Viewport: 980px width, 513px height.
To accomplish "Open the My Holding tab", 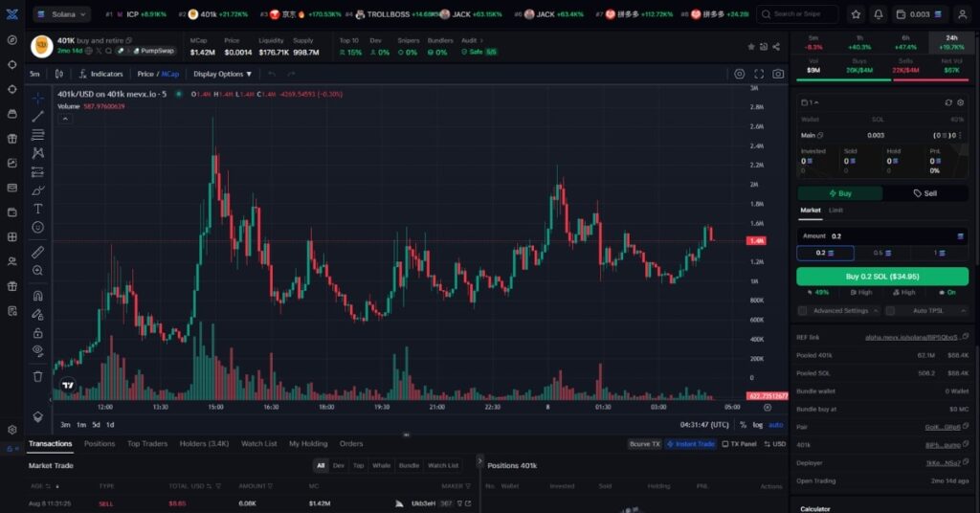I will 308,444.
